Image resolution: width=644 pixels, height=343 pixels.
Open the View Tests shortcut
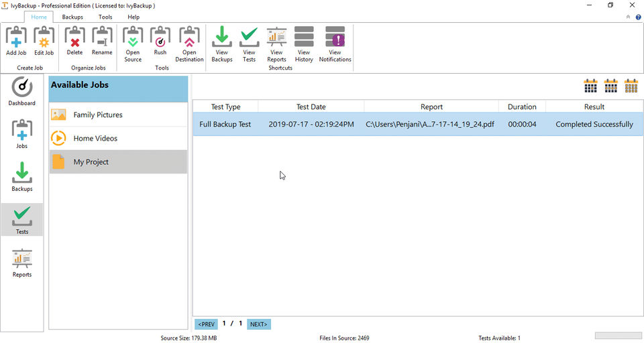[x=250, y=44]
